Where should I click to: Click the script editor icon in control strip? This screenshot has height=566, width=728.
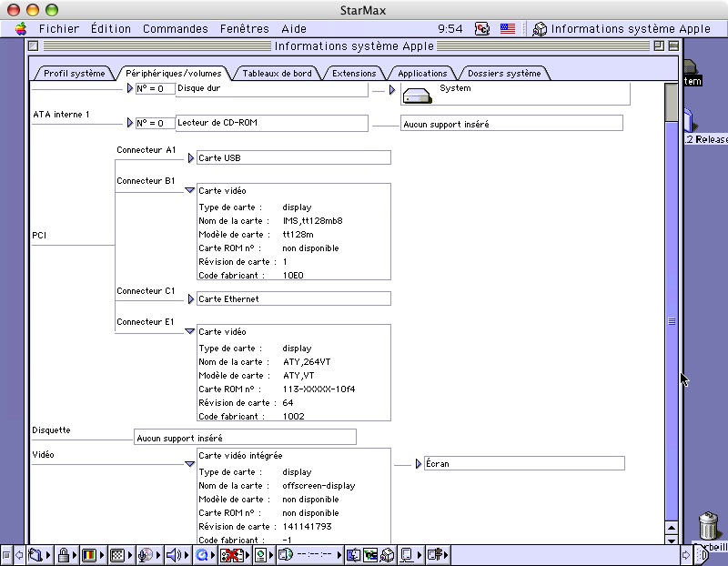(x=370, y=555)
